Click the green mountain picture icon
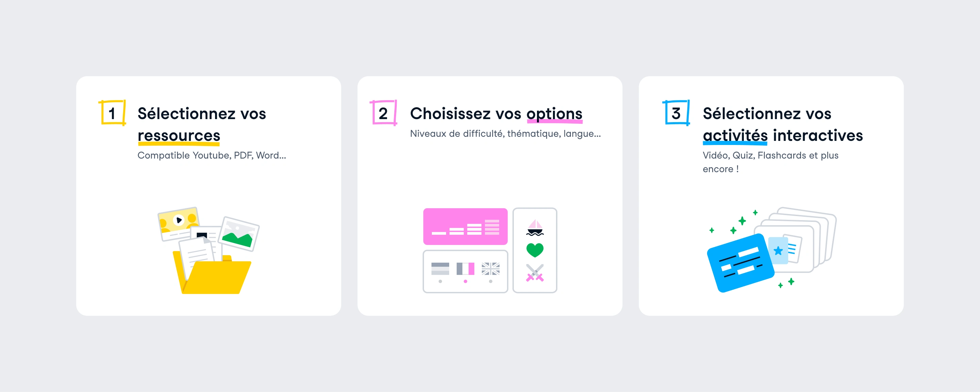The height and width of the screenshot is (392, 980). (239, 234)
